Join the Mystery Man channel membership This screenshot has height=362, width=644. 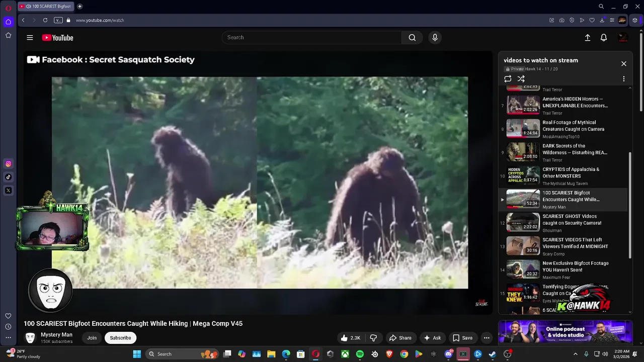click(92, 338)
